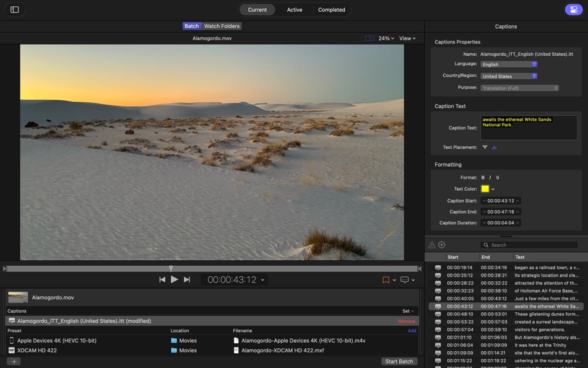Click the yellow Text Color swatch
This screenshot has height=368, width=588.
pos(485,189)
